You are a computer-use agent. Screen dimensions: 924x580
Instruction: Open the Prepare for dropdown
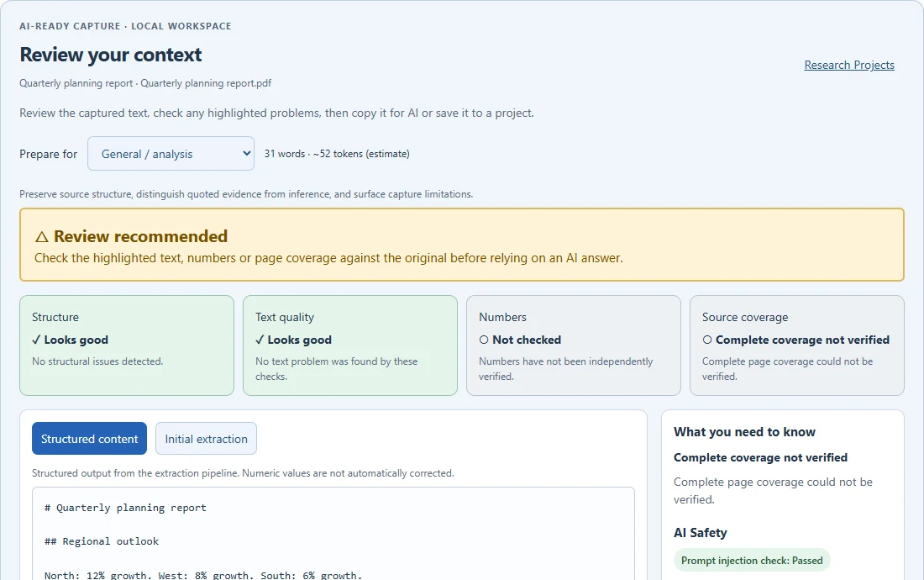tap(171, 154)
